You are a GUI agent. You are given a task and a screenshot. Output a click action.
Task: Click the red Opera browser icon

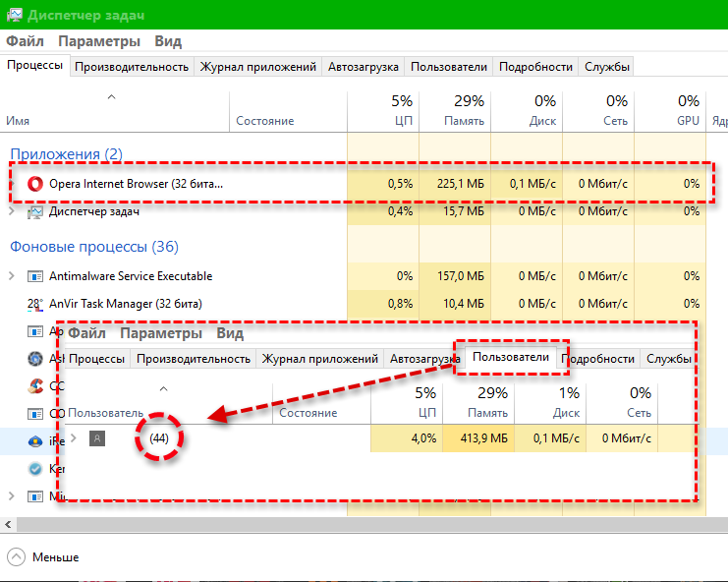34,184
